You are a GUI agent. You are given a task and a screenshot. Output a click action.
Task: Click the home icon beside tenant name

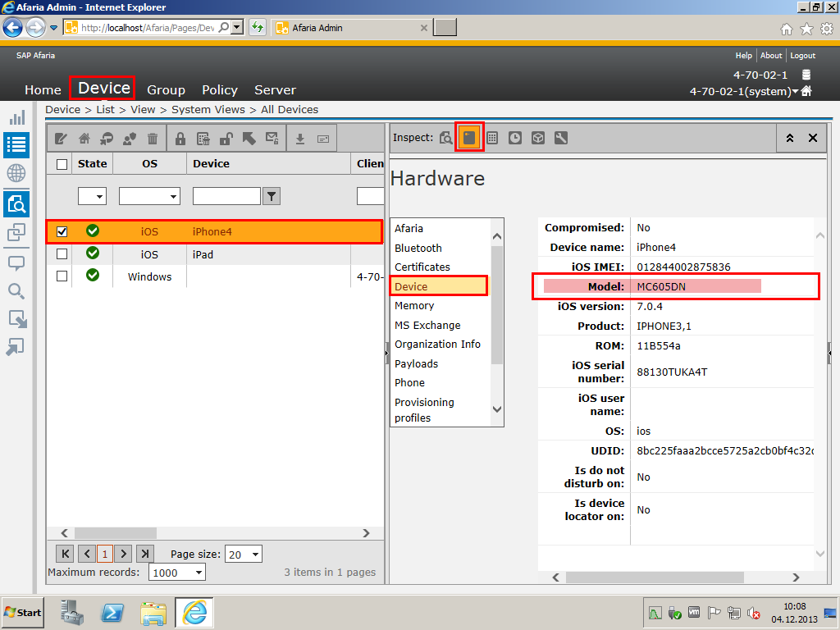tap(806, 91)
